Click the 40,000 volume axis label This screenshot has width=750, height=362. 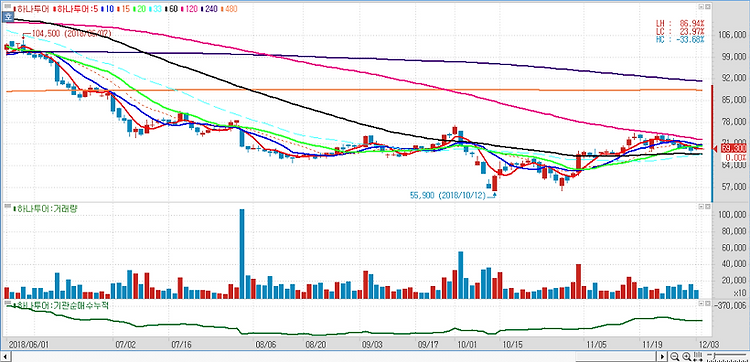click(x=735, y=264)
